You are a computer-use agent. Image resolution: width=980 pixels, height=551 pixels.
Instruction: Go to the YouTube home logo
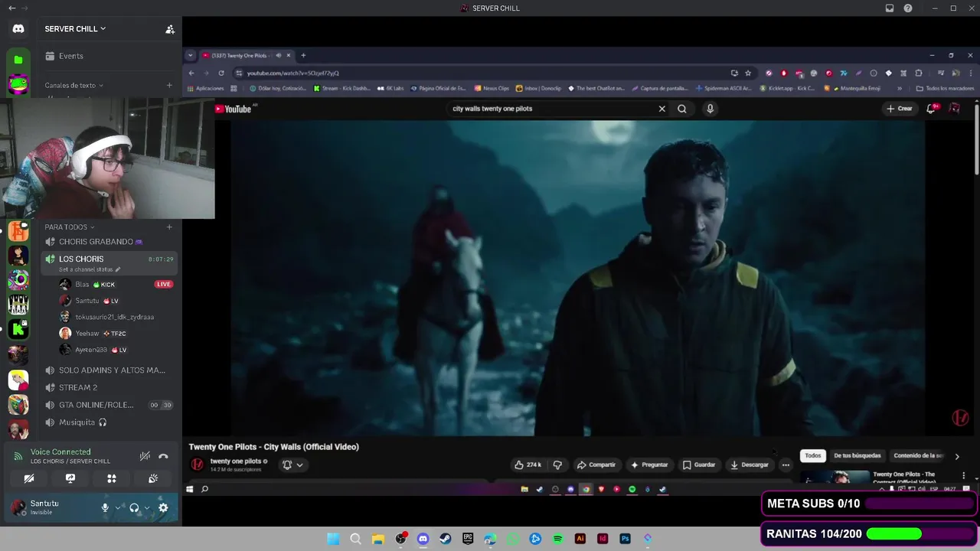(233, 109)
